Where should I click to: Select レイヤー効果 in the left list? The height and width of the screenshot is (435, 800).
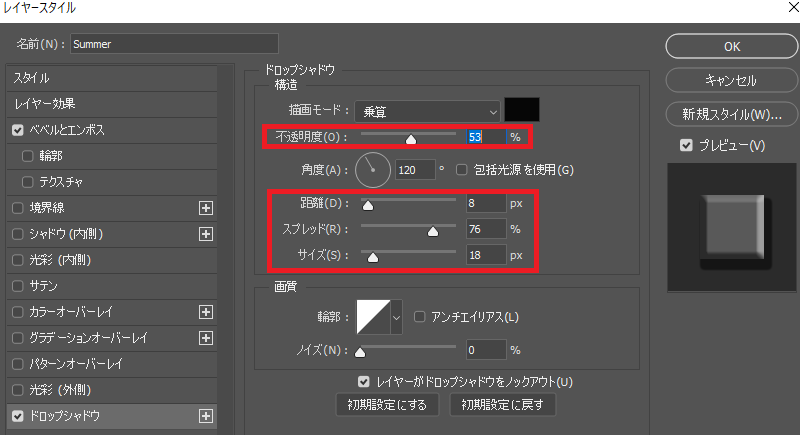click(x=112, y=104)
